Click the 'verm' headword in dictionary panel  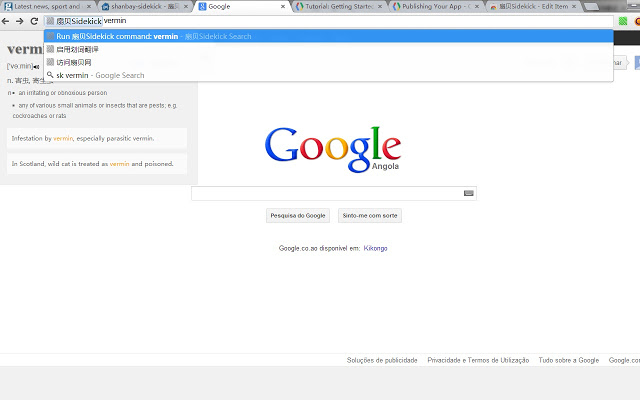[x=25, y=49]
